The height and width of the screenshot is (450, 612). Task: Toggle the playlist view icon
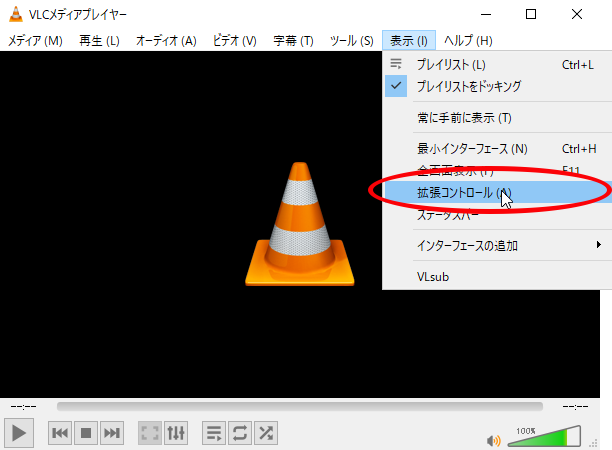[214, 433]
